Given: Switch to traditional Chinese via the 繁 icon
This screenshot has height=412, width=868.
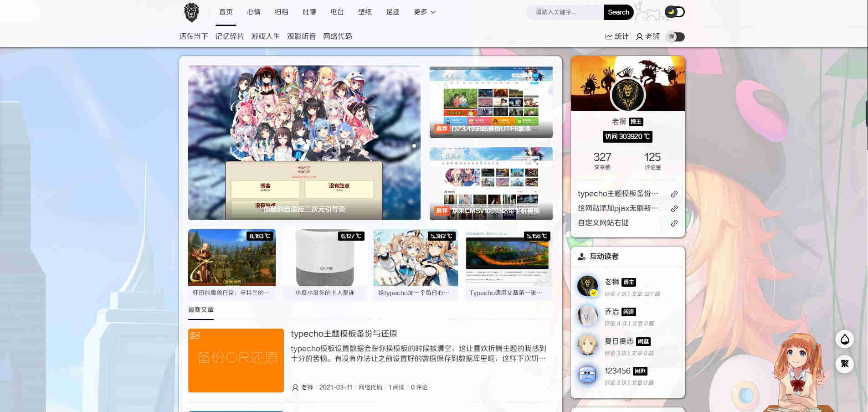Looking at the screenshot, I should point(845,364).
